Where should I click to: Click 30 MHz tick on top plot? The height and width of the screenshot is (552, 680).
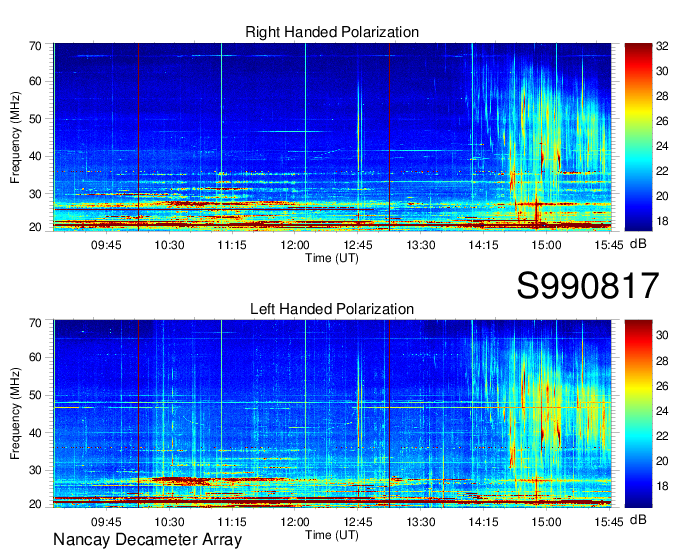(35, 194)
